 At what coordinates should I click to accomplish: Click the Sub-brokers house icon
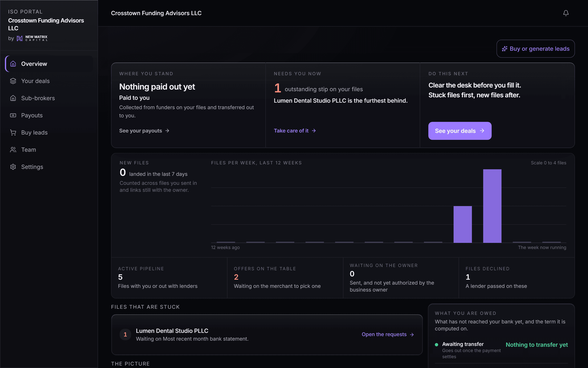[x=13, y=98]
